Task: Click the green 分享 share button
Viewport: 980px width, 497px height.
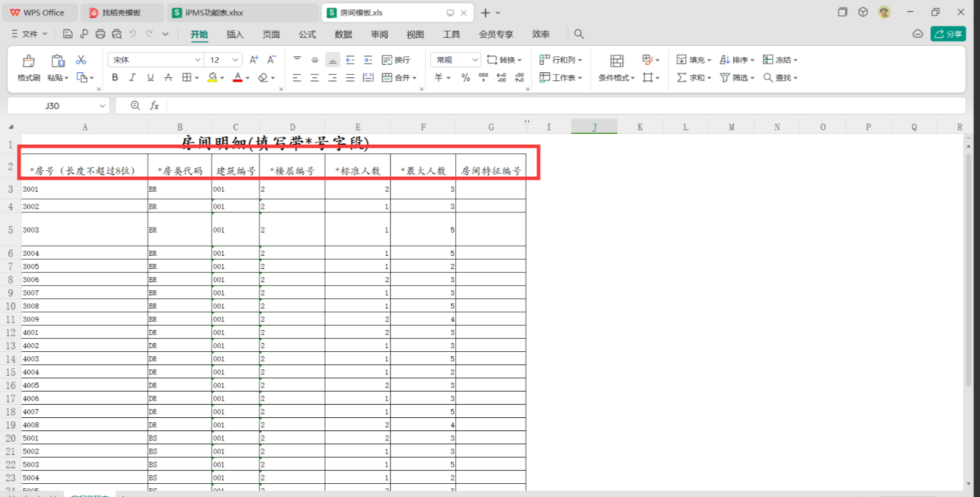Action: point(947,34)
